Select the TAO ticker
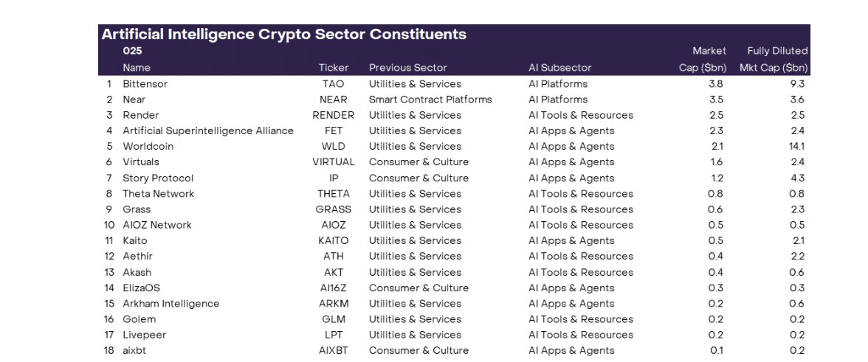The width and height of the screenshot is (868, 362). pyautogui.click(x=334, y=84)
